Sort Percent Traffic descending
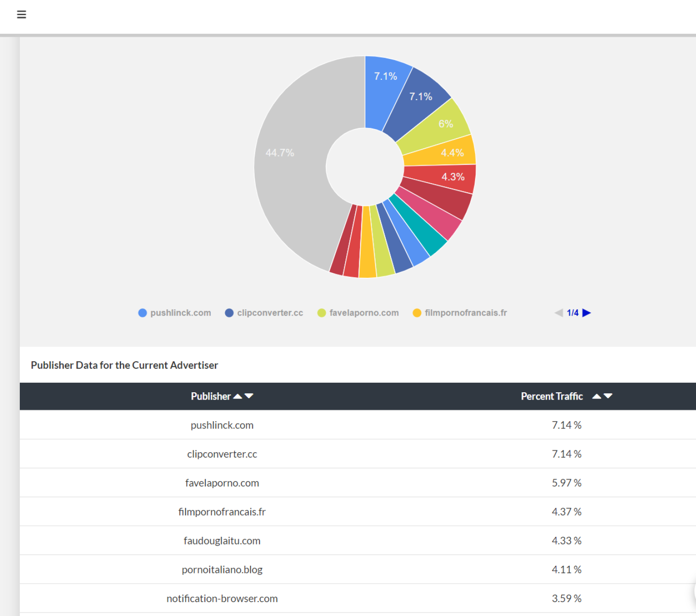 coord(608,396)
